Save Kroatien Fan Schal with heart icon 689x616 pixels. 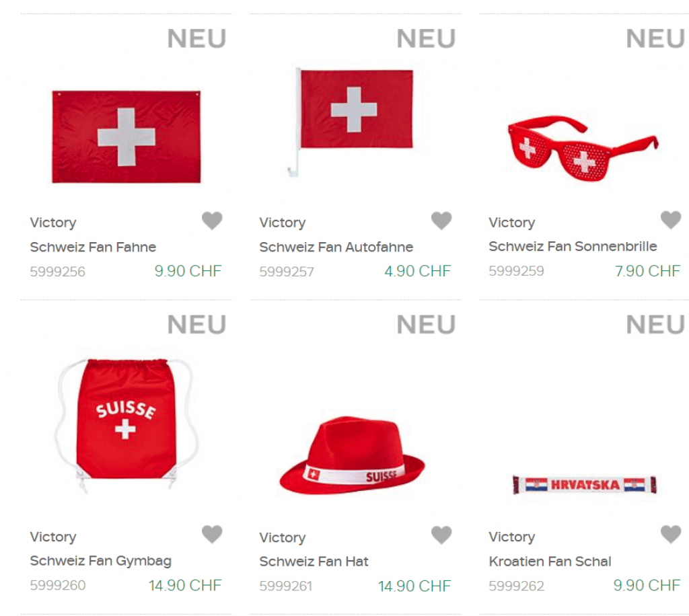pyautogui.click(x=671, y=535)
